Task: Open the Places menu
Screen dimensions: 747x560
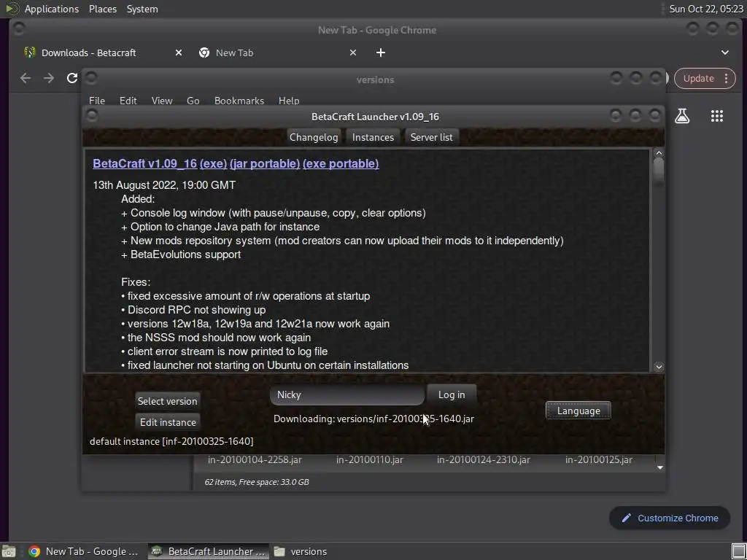Action: point(103,9)
